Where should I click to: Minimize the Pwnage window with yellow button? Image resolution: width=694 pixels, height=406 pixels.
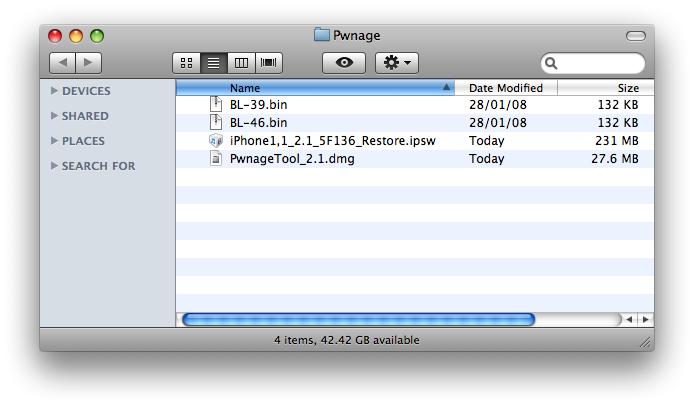[76, 36]
